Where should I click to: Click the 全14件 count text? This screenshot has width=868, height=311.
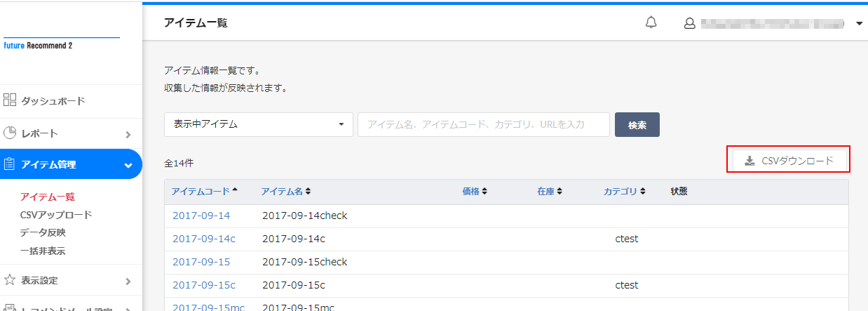click(x=179, y=163)
